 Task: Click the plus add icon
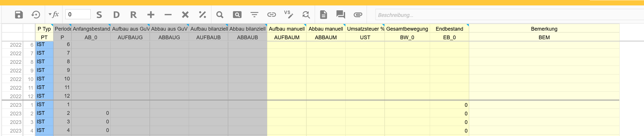151,15
